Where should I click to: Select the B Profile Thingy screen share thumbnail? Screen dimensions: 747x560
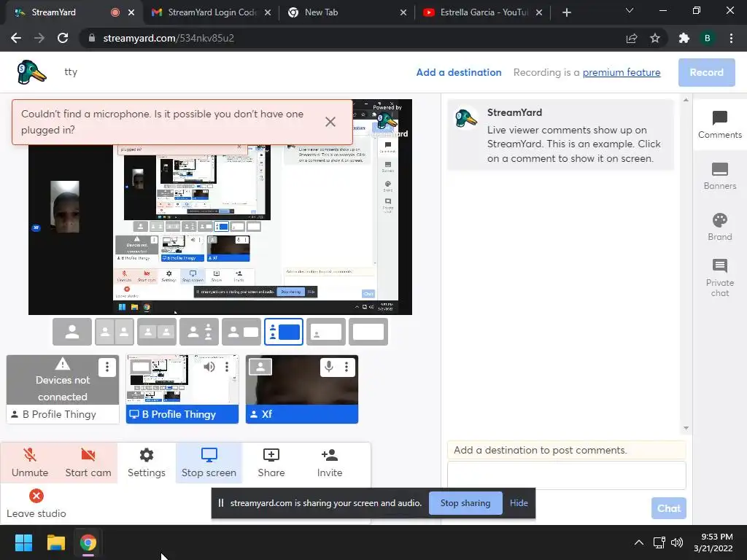click(x=182, y=389)
